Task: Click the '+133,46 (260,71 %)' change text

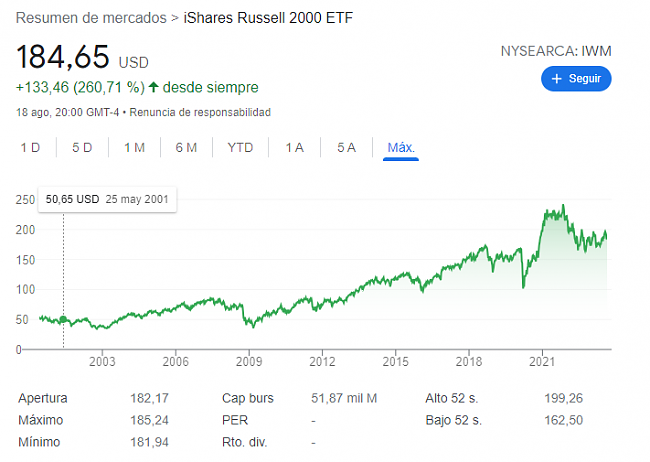Action: click(x=80, y=88)
